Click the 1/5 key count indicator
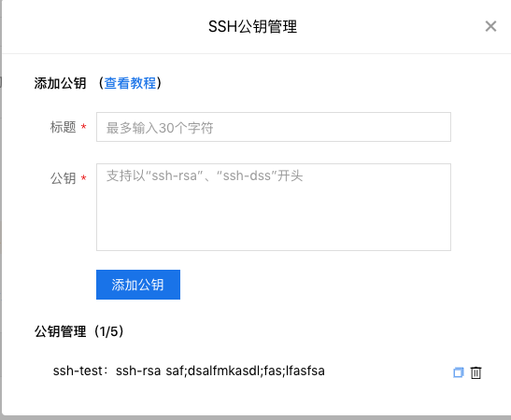This screenshot has height=420, width=511. click(x=109, y=331)
